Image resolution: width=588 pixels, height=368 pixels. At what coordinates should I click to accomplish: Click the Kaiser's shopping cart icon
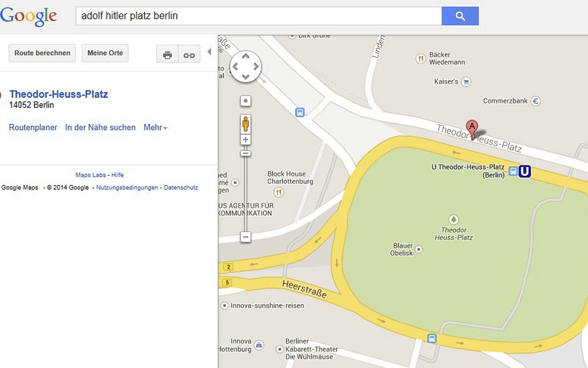pyautogui.click(x=466, y=82)
